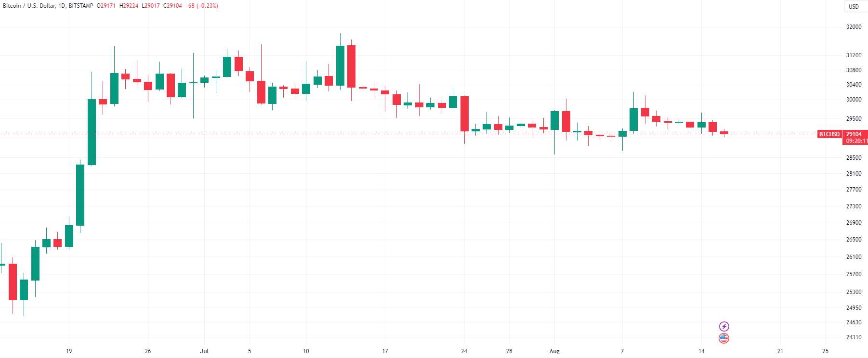Click the open value O29171 in legend
868x358 pixels.
tap(106, 6)
